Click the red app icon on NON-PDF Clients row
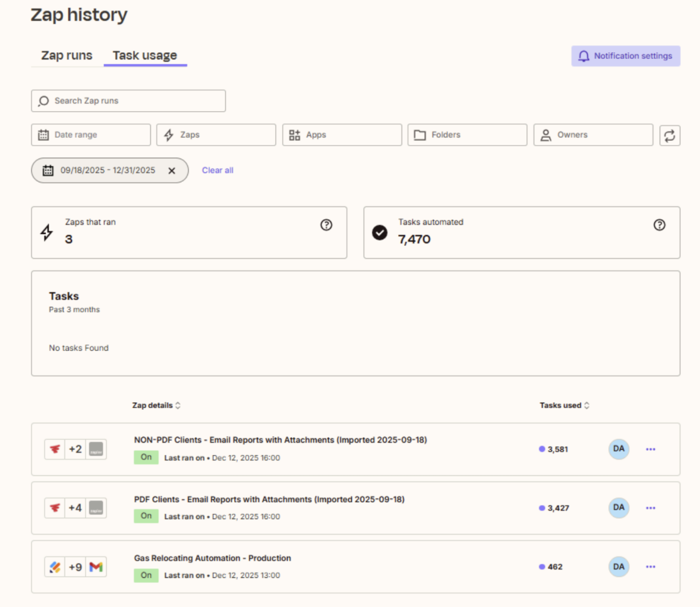Viewport: 700px width, 607px height. [x=55, y=449]
